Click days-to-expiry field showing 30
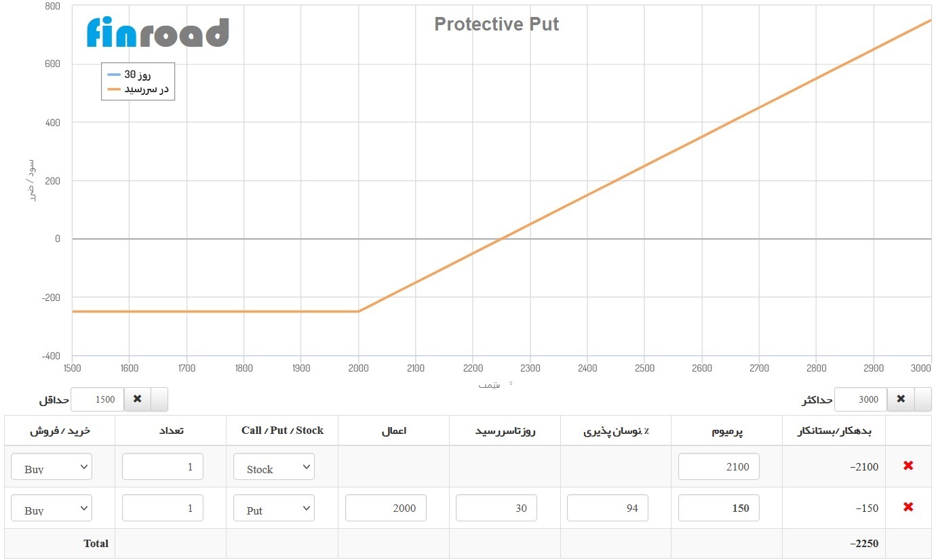 (496, 508)
